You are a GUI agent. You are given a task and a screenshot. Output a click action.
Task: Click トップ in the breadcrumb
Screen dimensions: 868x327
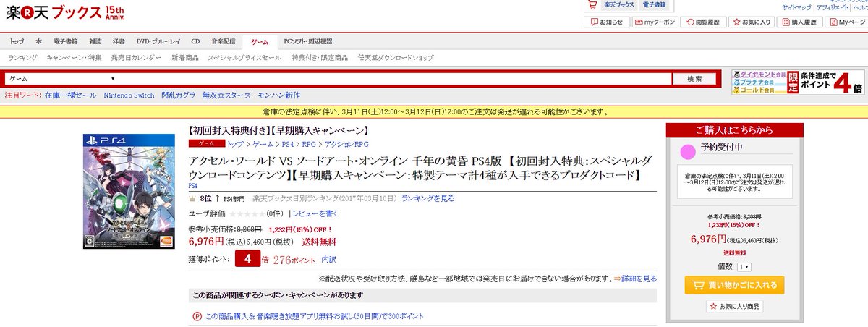234,145
